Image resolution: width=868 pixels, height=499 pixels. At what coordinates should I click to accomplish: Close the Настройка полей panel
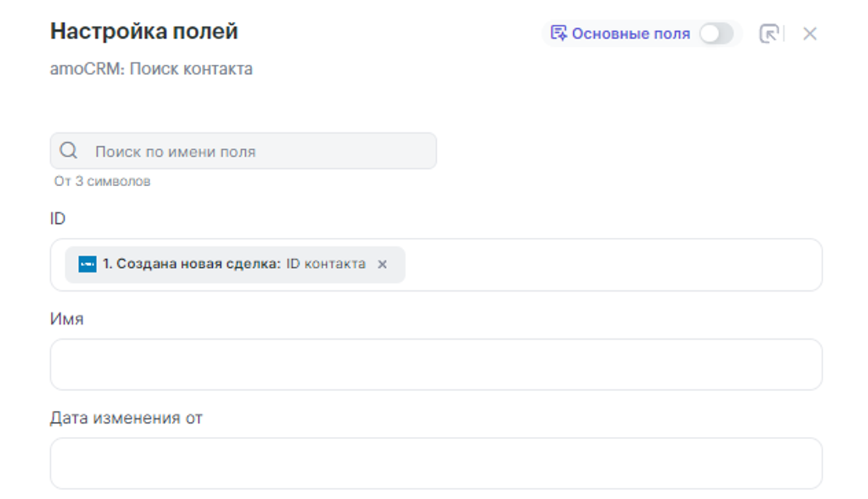pyautogui.click(x=809, y=34)
